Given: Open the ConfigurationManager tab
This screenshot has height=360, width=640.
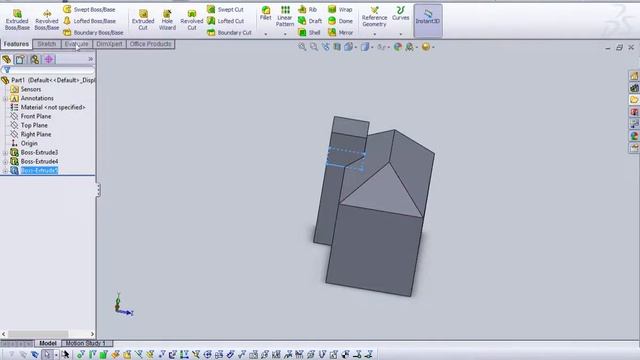Looking at the screenshot, I should click(34, 59).
